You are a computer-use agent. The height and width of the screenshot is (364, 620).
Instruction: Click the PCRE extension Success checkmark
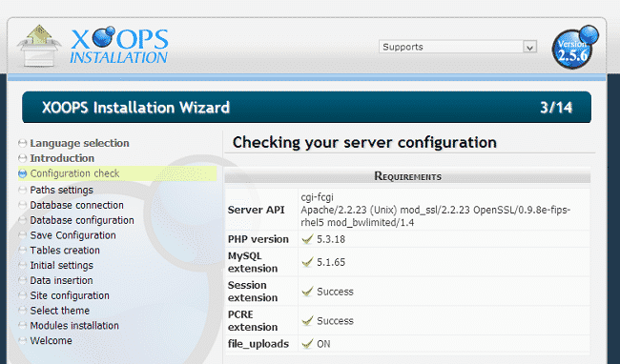307,320
